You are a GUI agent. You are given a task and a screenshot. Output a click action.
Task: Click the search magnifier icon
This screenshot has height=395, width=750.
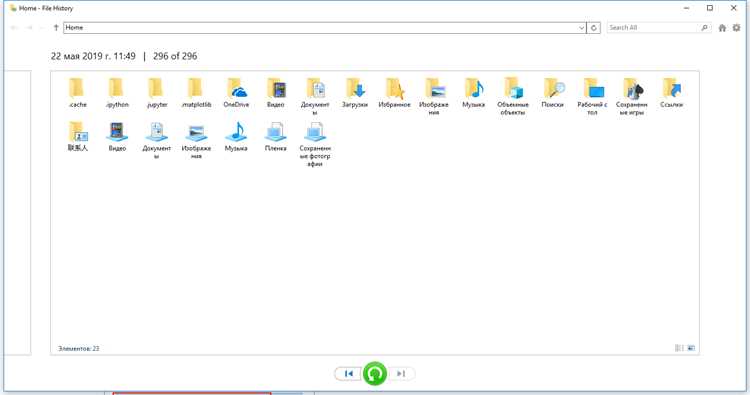(704, 28)
